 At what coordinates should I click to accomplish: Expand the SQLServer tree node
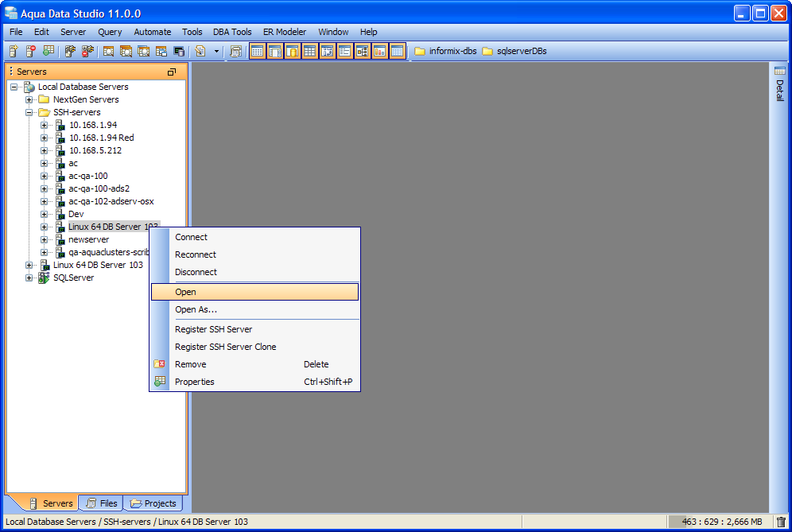tap(29, 278)
